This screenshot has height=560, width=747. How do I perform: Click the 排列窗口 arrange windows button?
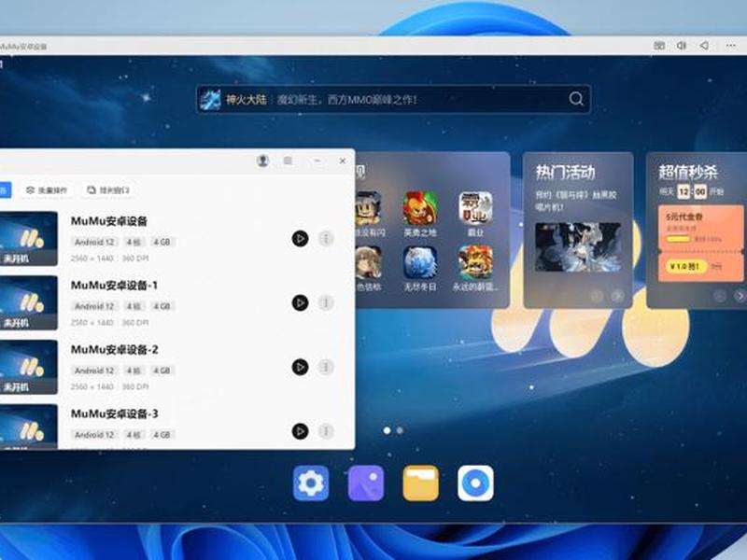coord(108,190)
